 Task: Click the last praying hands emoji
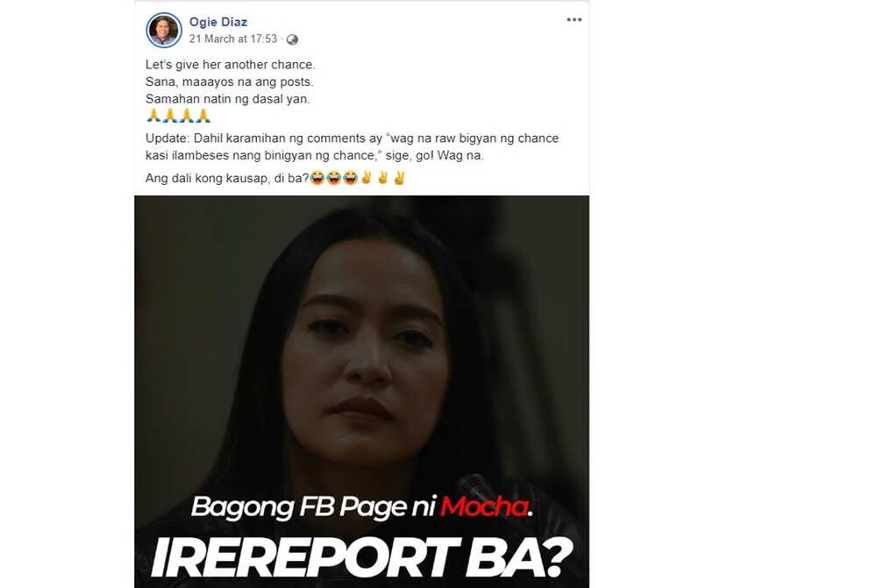[x=203, y=116]
